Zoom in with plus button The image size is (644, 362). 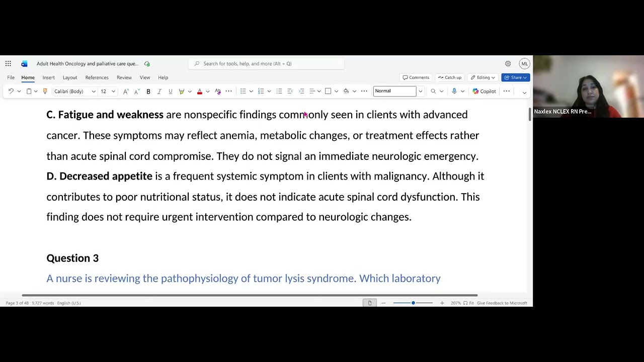click(442, 303)
